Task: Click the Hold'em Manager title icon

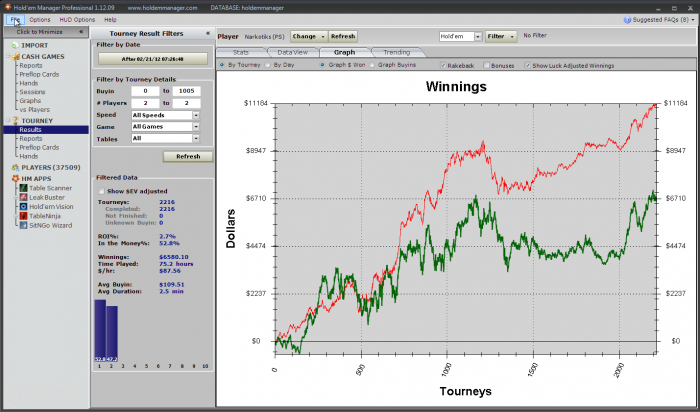Action: (x=7, y=7)
